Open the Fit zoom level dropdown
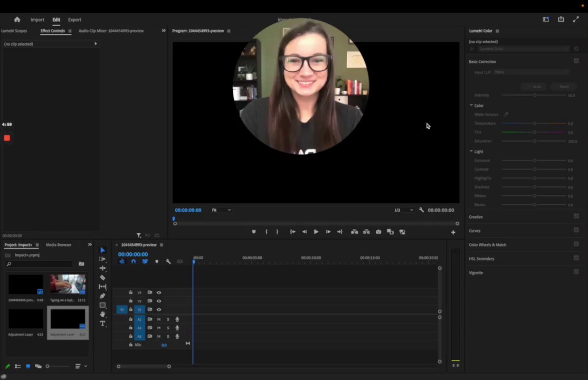The image size is (588, 380). point(221,210)
